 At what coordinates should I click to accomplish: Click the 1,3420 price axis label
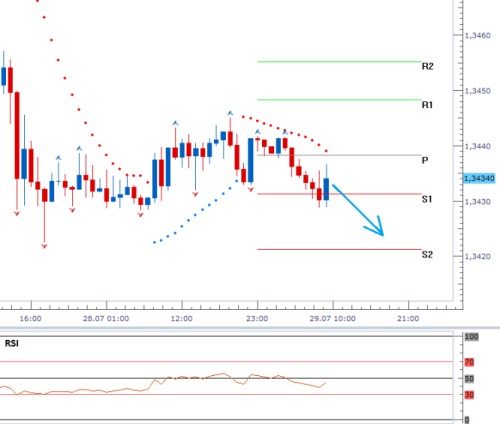(478, 256)
